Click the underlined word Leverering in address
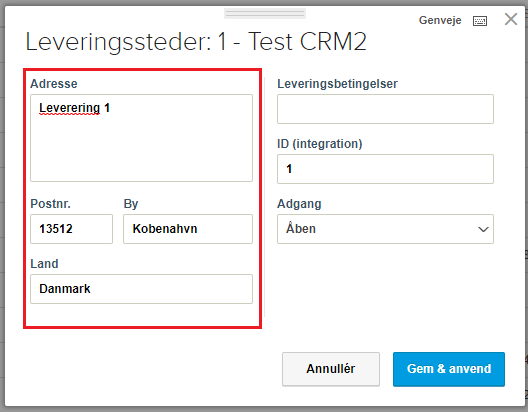528x412 pixels. click(69, 108)
